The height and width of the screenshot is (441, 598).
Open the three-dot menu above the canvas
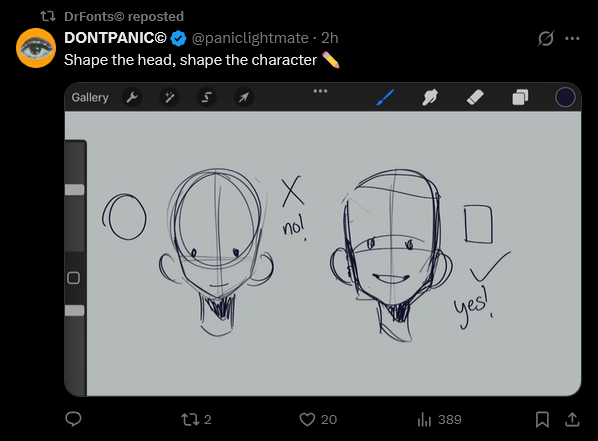click(320, 91)
